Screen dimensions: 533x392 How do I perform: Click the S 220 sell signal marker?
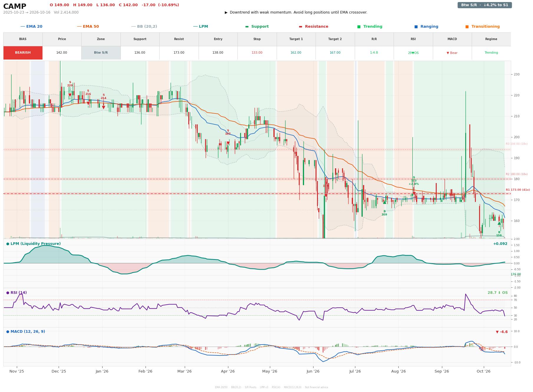click(x=70, y=95)
